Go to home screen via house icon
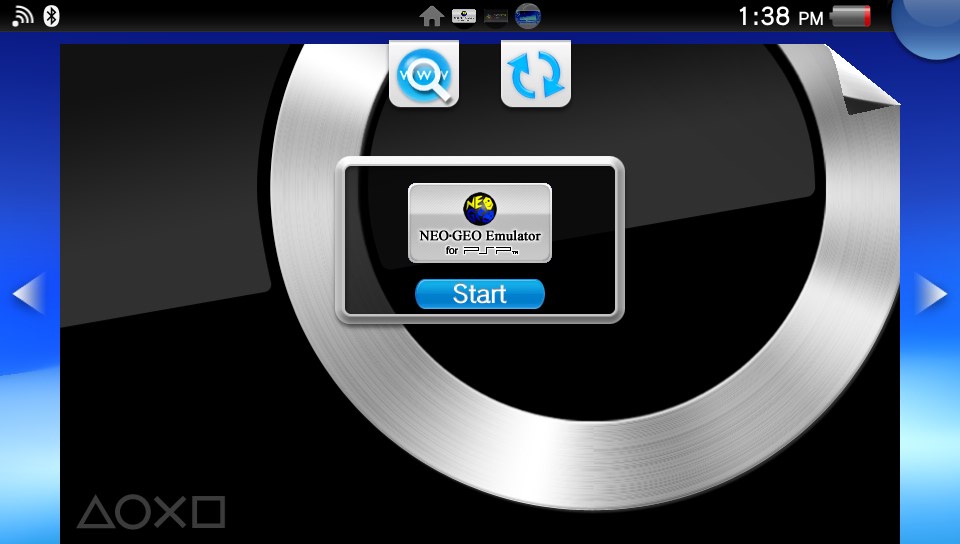960x544 pixels. click(432, 16)
